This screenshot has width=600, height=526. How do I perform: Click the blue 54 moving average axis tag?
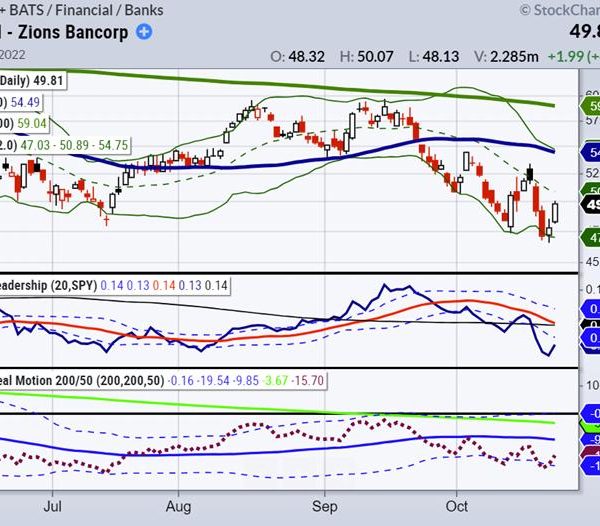[x=590, y=152]
